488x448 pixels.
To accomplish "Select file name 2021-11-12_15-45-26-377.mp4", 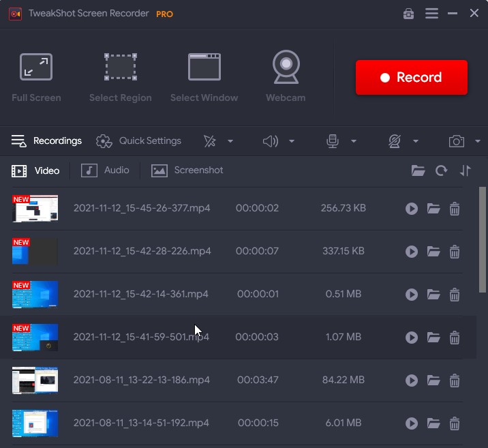I will 142,208.
